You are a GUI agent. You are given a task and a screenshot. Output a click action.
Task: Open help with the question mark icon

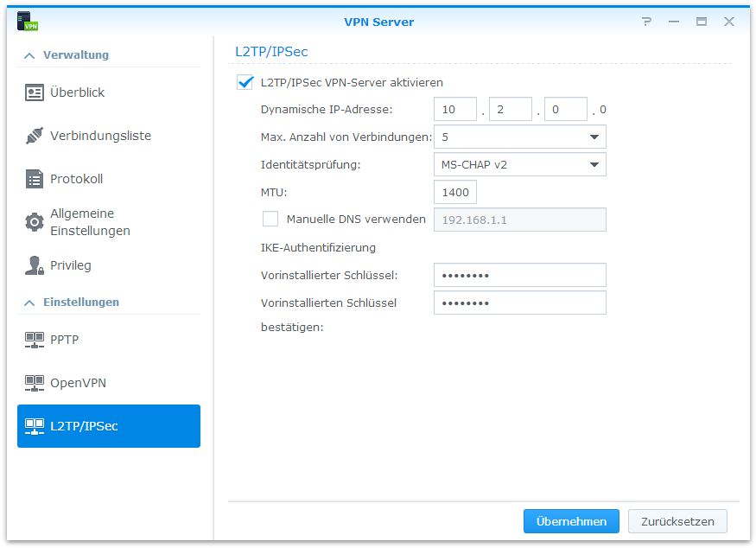pyautogui.click(x=646, y=22)
